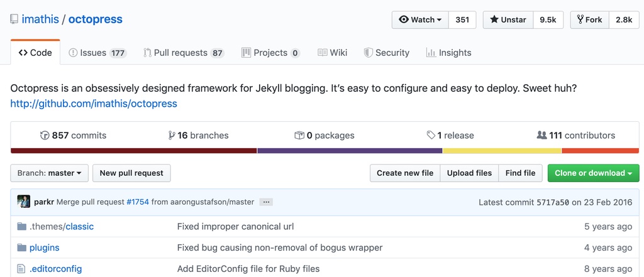Click the commits history icon

(45, 136)
